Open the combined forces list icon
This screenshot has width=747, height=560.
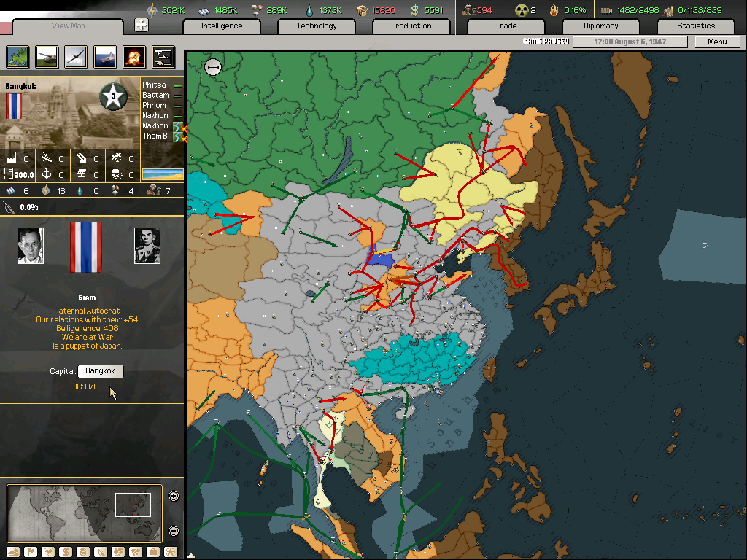point(163,56)
